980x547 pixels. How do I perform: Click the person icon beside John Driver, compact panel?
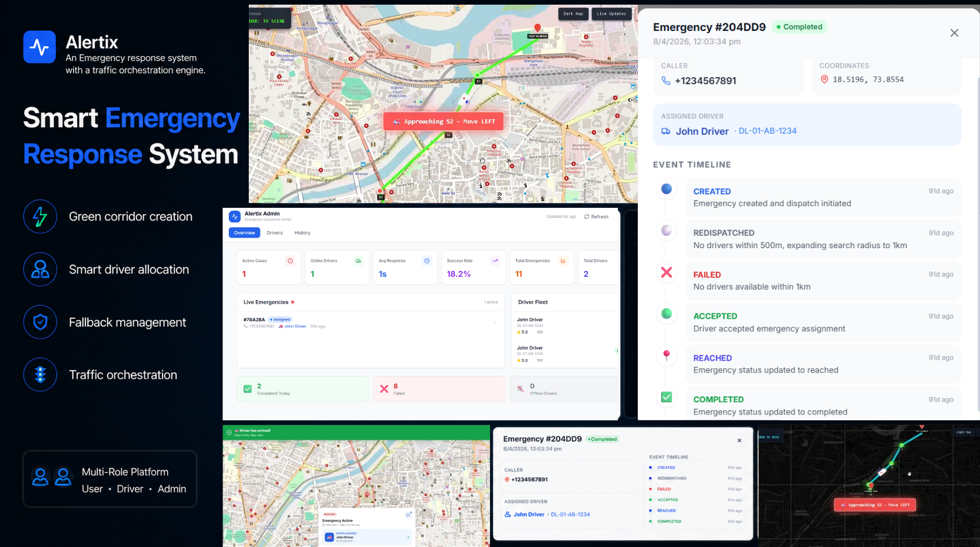(x=508, y=514)
